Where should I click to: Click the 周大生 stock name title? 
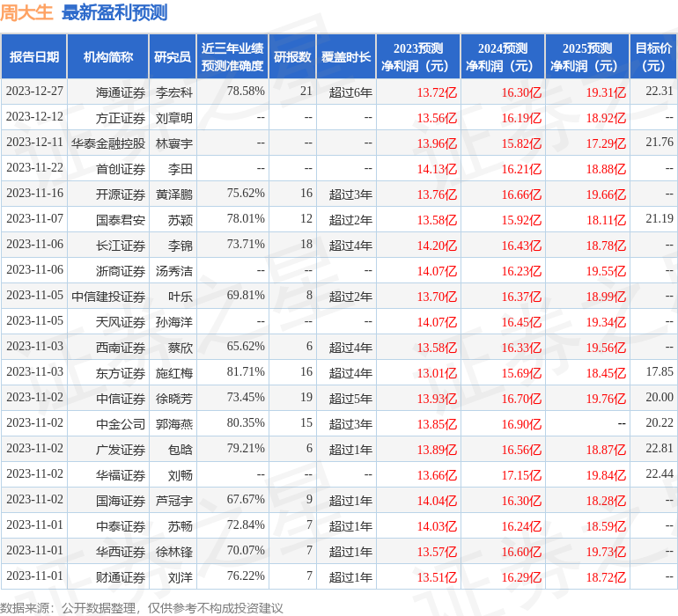point(26,12)
